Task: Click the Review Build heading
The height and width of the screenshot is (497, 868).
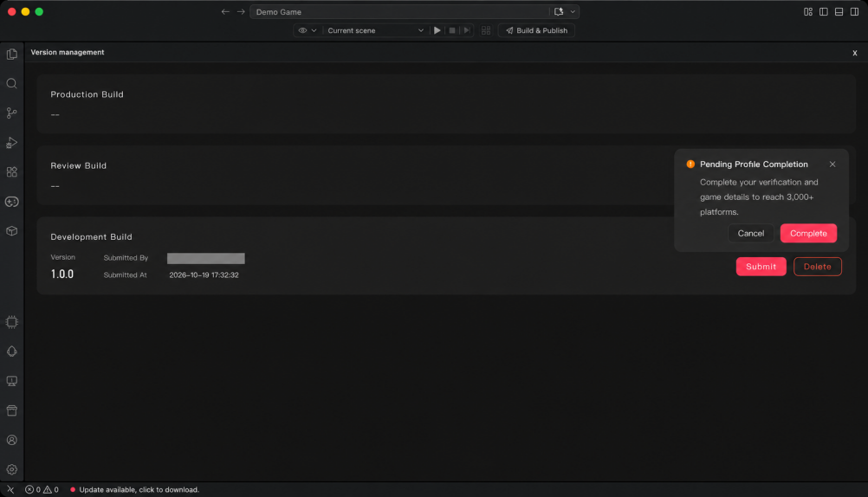Action: [x=79, y=165]
